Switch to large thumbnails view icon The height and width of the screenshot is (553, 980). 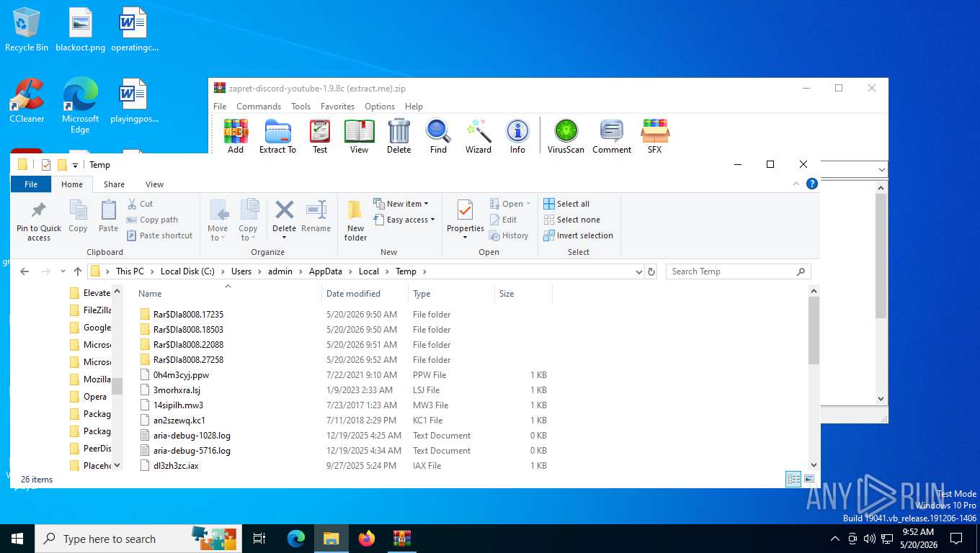(810, 479)
